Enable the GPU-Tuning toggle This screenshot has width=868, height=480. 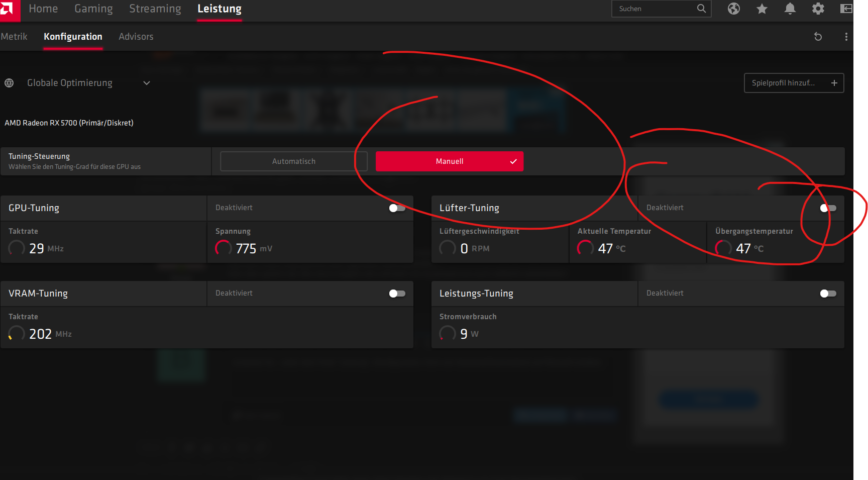(397, 208)
